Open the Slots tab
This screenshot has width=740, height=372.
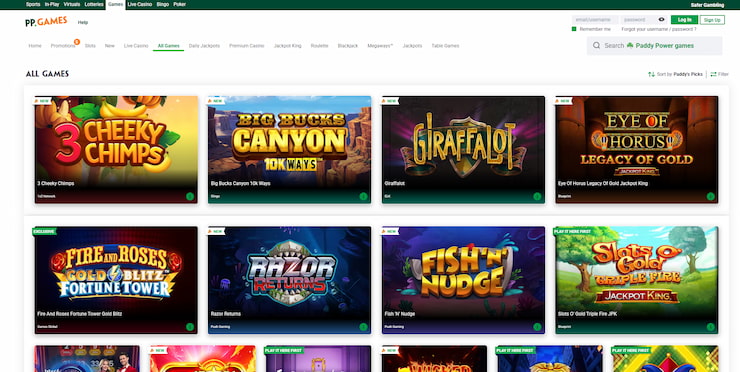click(90, 46)
